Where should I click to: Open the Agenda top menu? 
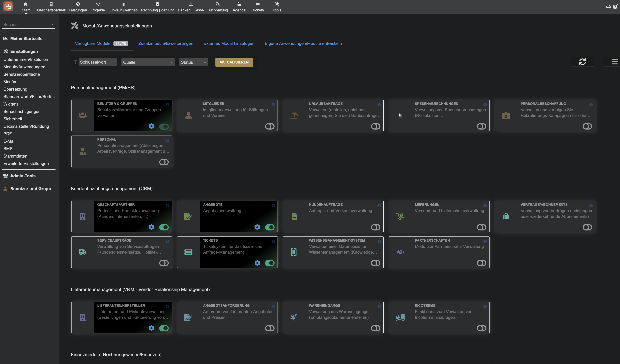coord(239,7)
